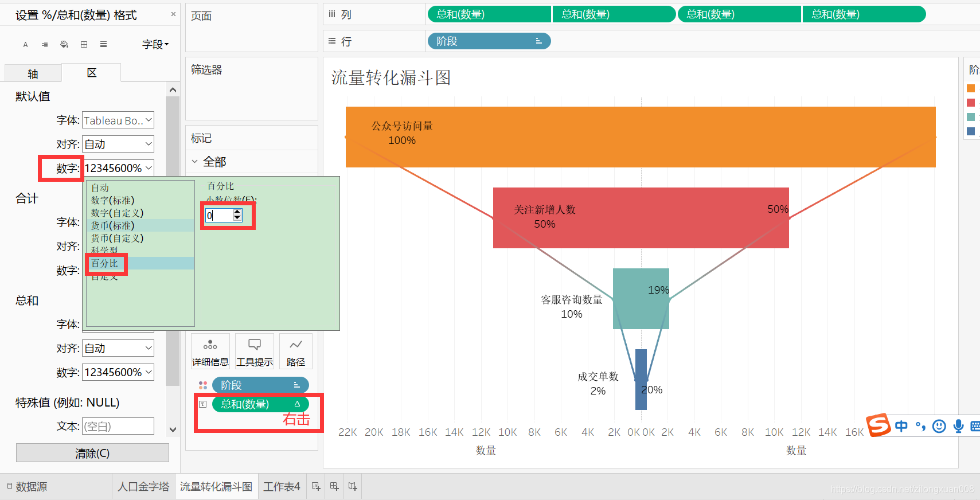The image size is (980, 500).
Task: Select 货币(标准) in the number format list
Action: point(140,225)
